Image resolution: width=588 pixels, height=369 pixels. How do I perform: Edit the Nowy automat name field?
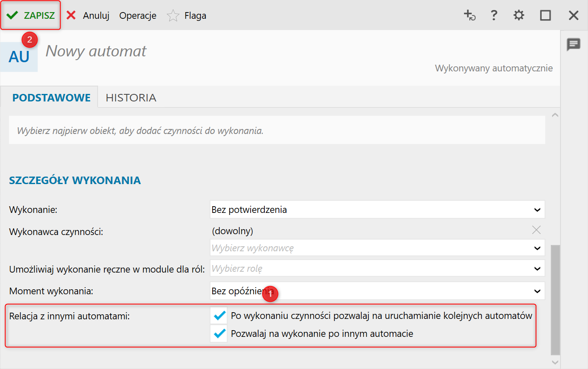[96, 51]
